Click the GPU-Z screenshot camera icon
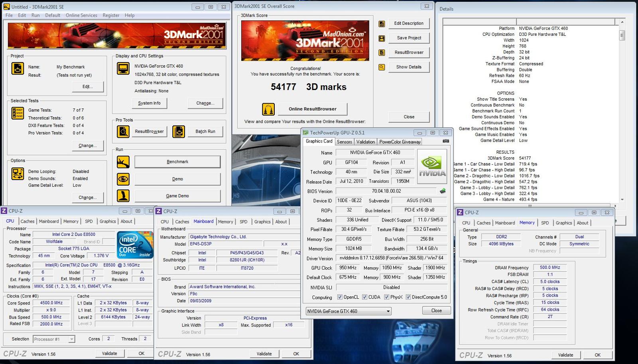 pyautogui.click(x=446, y=141)
